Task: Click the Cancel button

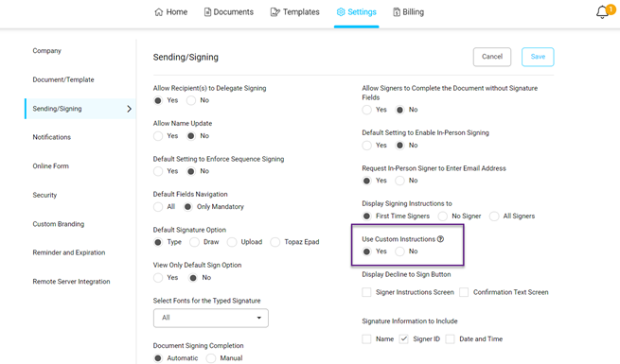Action: 492,57
